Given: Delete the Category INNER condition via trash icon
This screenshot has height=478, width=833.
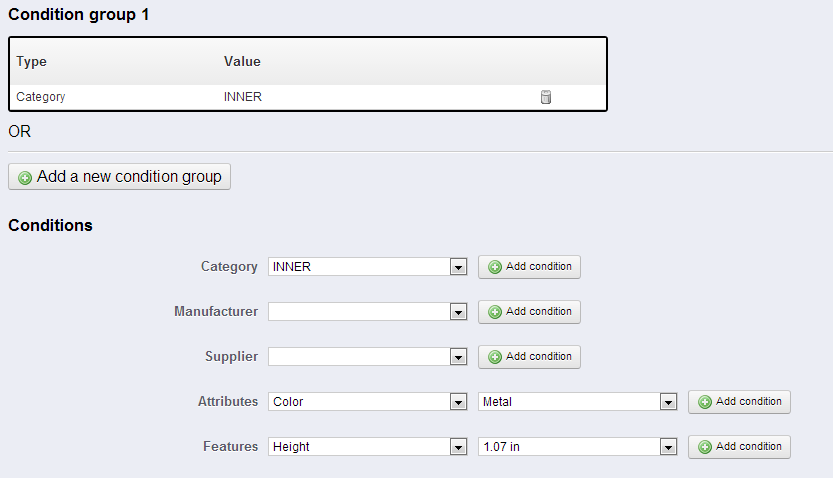Looking at the screenshot, I should point(546,97).
